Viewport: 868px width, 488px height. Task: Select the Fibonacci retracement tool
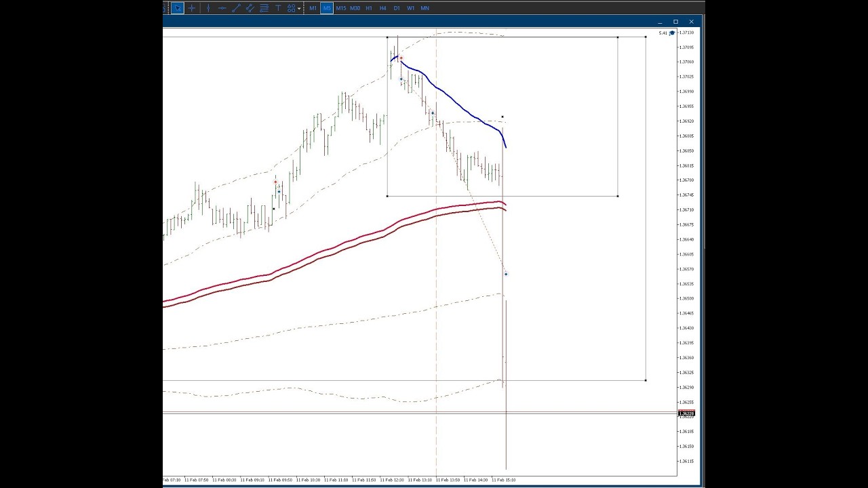click(x=264, y=8)
